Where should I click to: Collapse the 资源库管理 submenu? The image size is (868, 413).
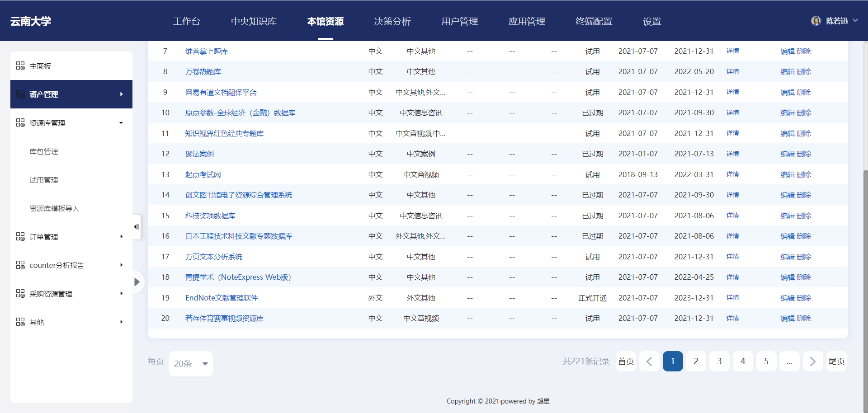(x=121, y=123)
